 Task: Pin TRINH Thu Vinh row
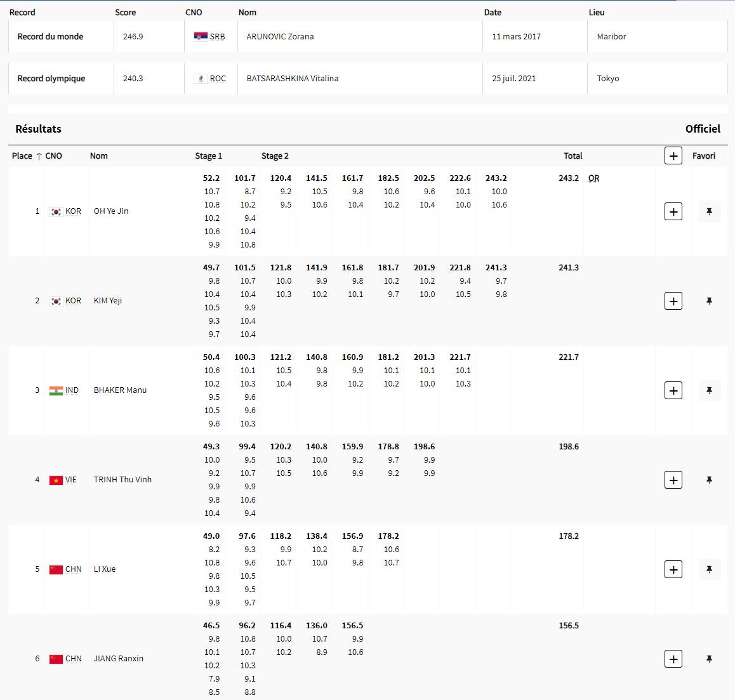[709, 480]
